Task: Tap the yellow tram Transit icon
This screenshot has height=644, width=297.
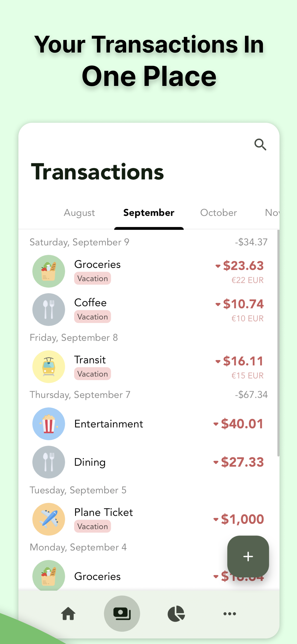Action: pyautogui.click(x=49, y=366)
